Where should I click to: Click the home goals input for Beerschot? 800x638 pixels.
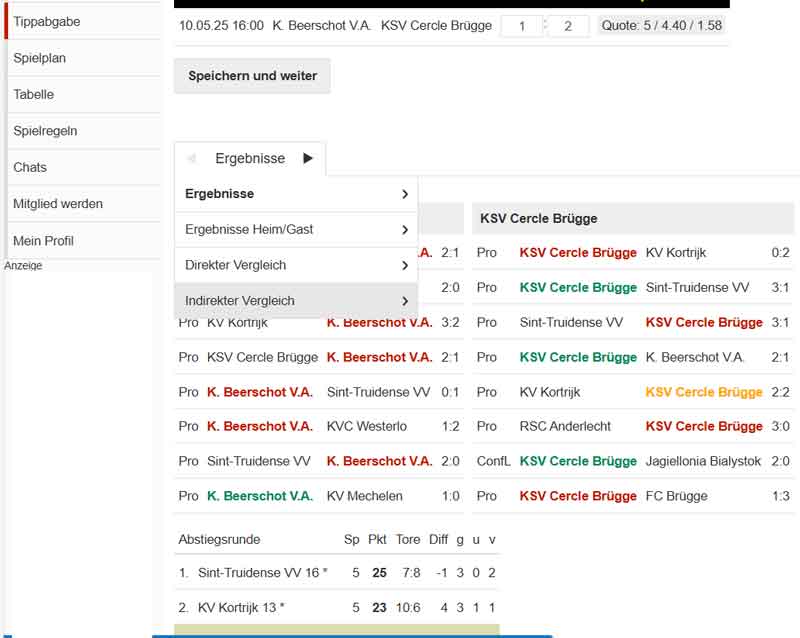coord(521,26)
